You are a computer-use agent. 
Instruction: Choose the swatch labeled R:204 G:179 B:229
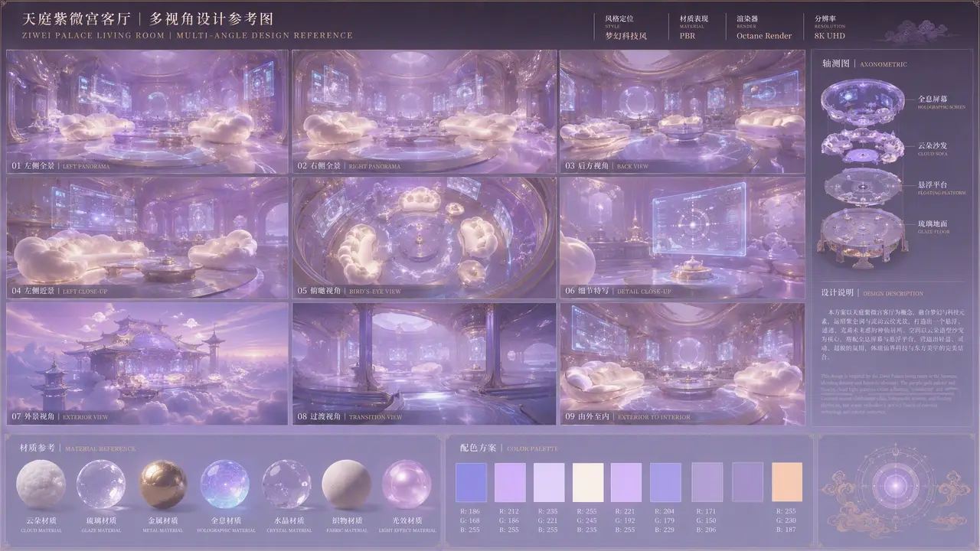tap(665, 482)
